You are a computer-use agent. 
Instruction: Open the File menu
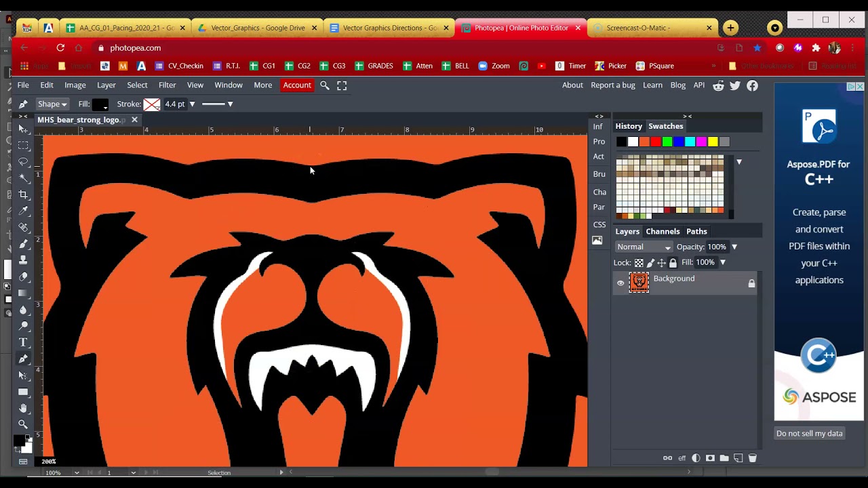click(23, 85)
